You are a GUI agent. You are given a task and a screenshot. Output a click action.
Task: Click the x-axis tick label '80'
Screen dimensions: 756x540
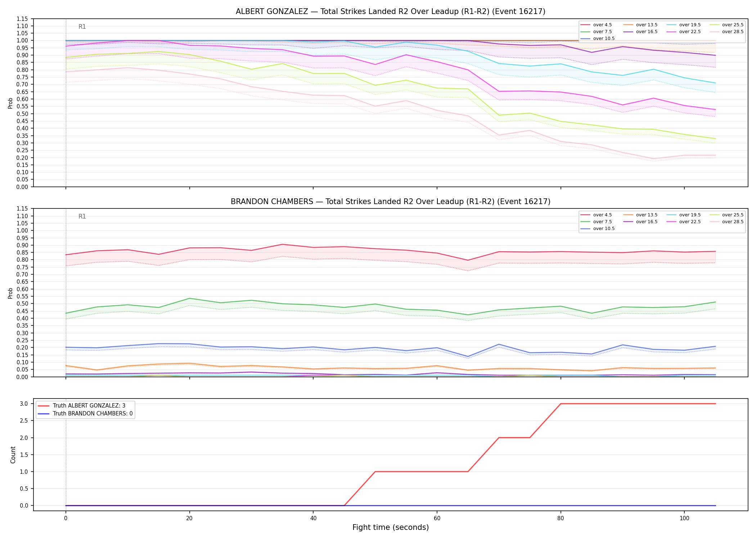[x=561, y=518]
